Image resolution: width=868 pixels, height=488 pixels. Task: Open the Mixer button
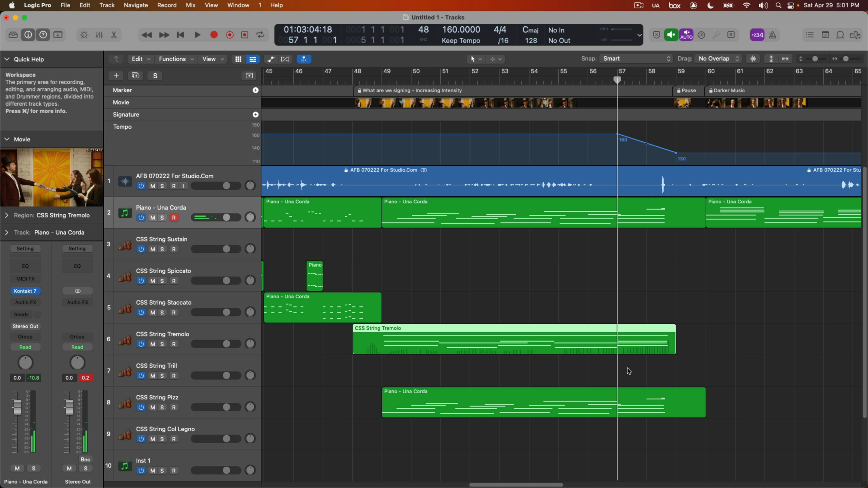(99, 35)
